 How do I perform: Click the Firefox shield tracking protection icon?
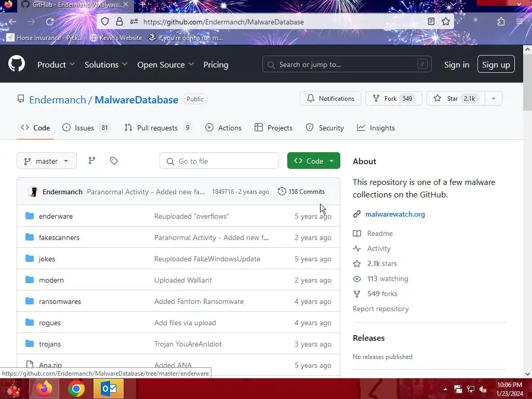105,22
